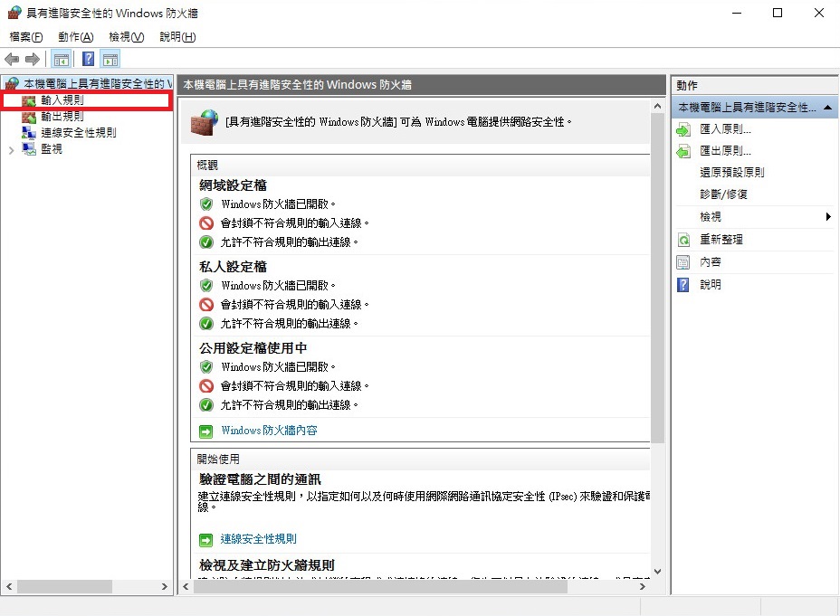Click the 私人設定檔 heading
The height and width of the screenshot is (616, 840).
tap(233, 267)
